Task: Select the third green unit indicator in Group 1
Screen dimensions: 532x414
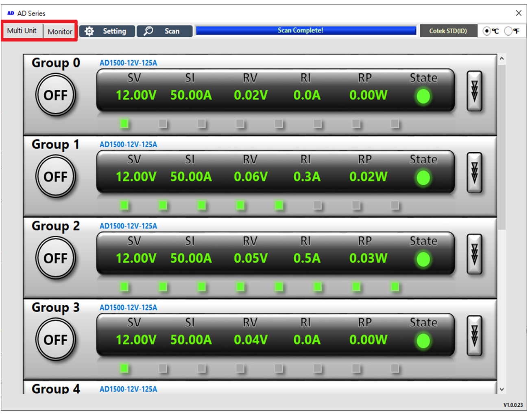Action: coord(201,205)
